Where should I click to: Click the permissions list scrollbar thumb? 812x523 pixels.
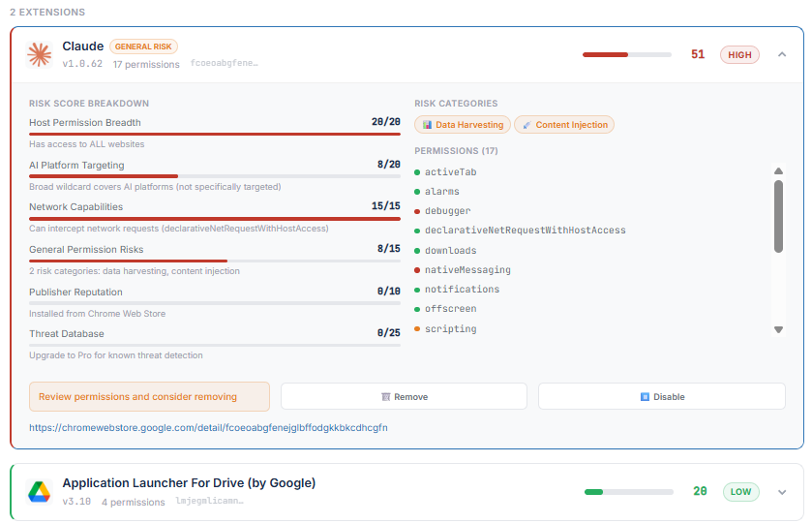click(x=778, y=217)
